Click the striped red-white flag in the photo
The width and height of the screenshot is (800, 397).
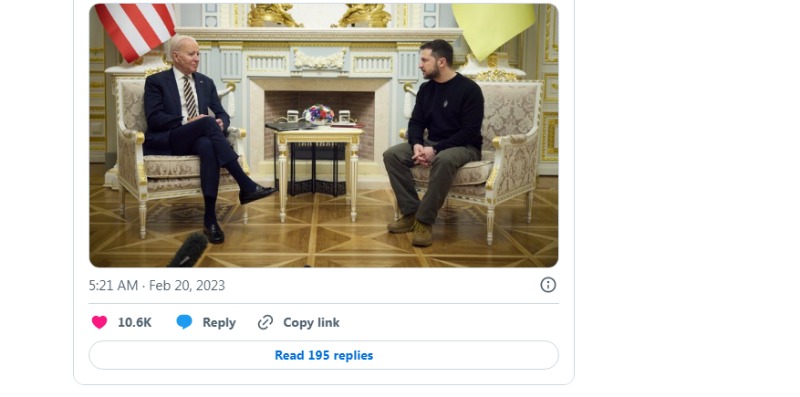(x=135, y=28)
